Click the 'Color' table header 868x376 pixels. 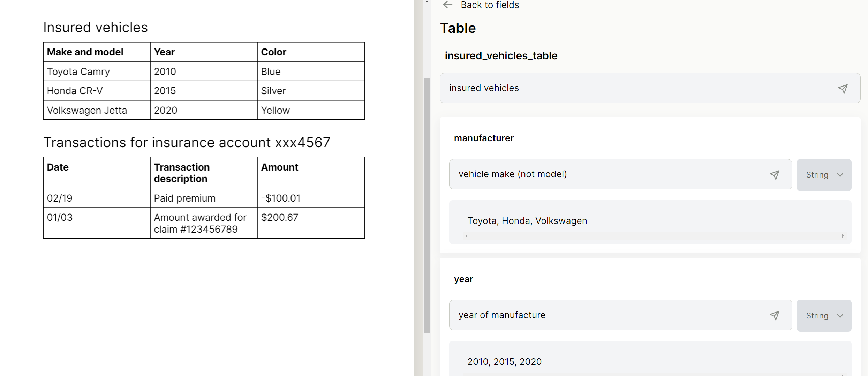311,52
